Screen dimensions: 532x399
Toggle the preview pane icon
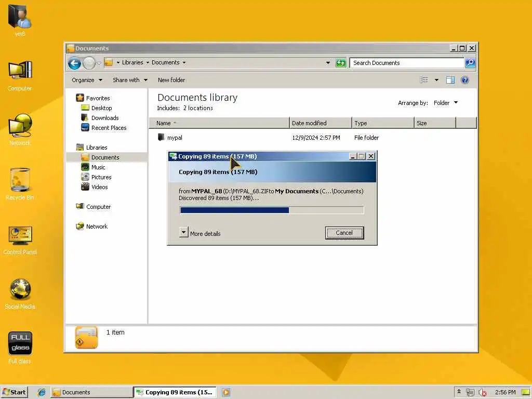pos(450,80)
